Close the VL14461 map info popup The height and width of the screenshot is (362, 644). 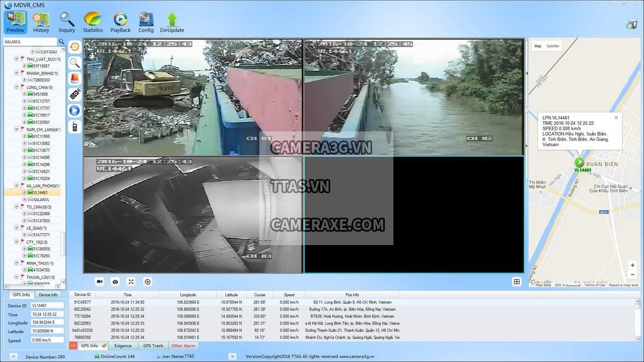pos(616,117)
